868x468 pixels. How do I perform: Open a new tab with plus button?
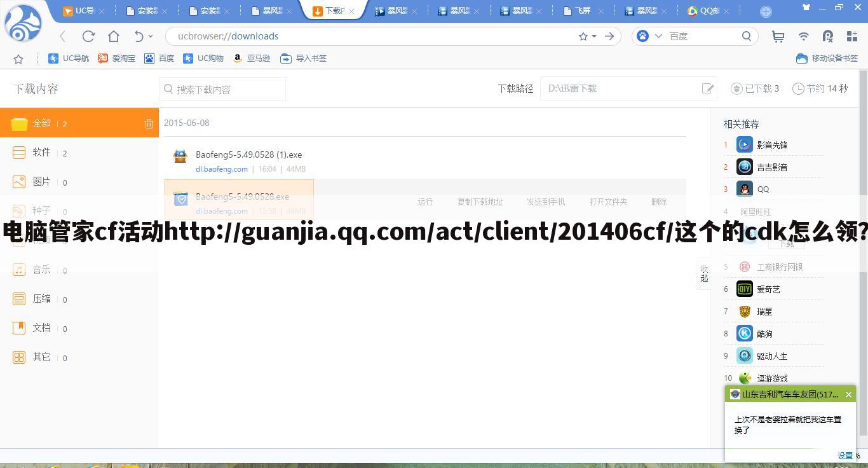(x=766, y=11)
